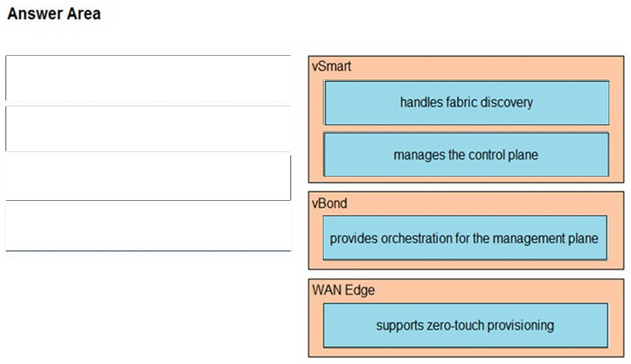Choose the 'supports zero-touch provisioning' box

465,324
